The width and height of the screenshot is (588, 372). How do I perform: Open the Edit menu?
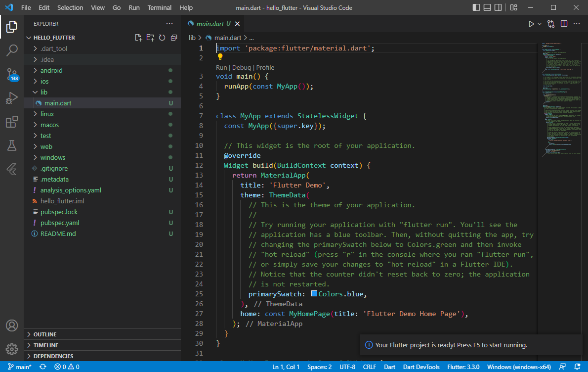[x=44, y=7]
